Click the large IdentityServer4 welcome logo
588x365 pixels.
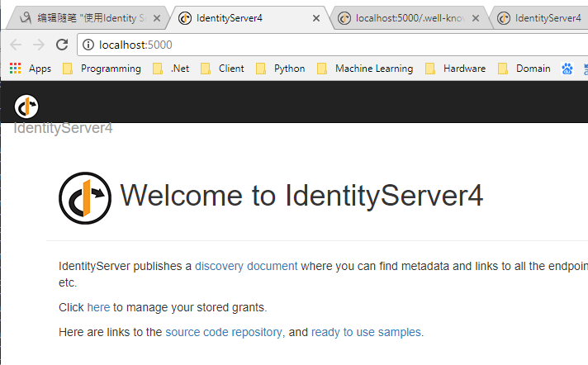coord(85,198)
